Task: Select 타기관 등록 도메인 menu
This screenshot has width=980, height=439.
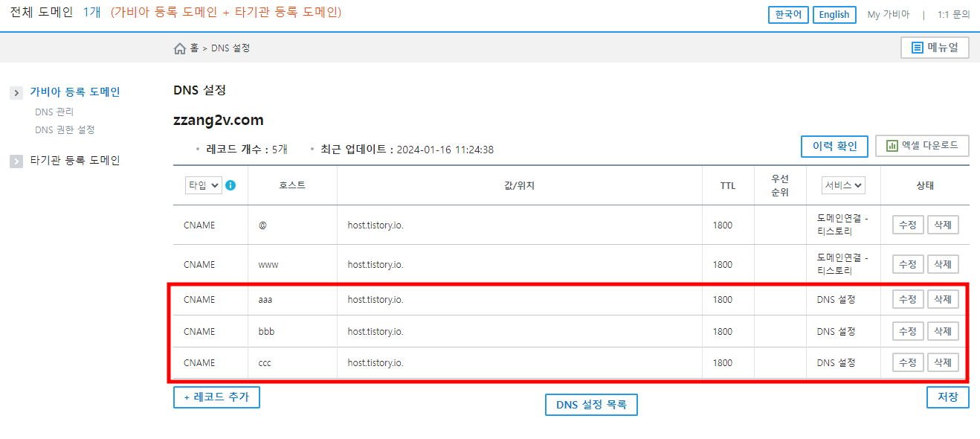Action: point(75,160)
